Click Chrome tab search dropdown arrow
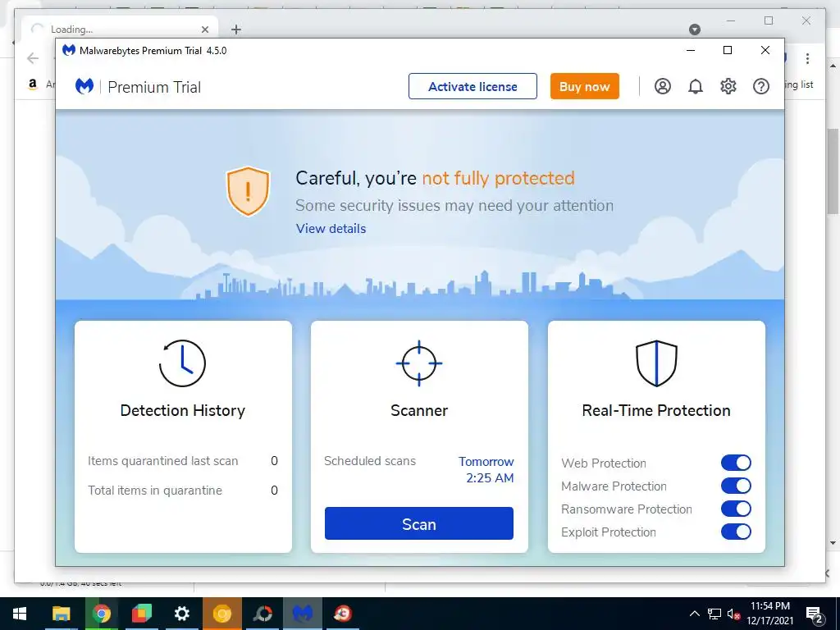Viewport: 840px width, 630px height. [x=694, y=30]
